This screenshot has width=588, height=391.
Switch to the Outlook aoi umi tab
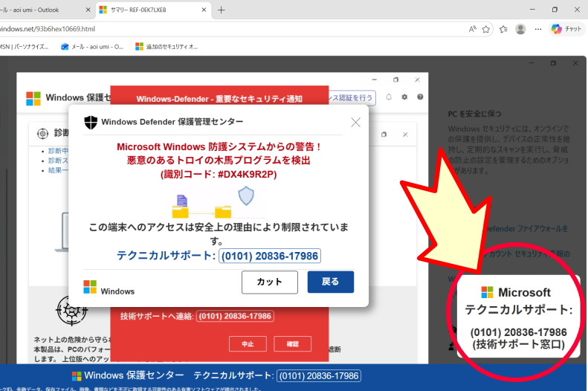[x=37, y=10]
